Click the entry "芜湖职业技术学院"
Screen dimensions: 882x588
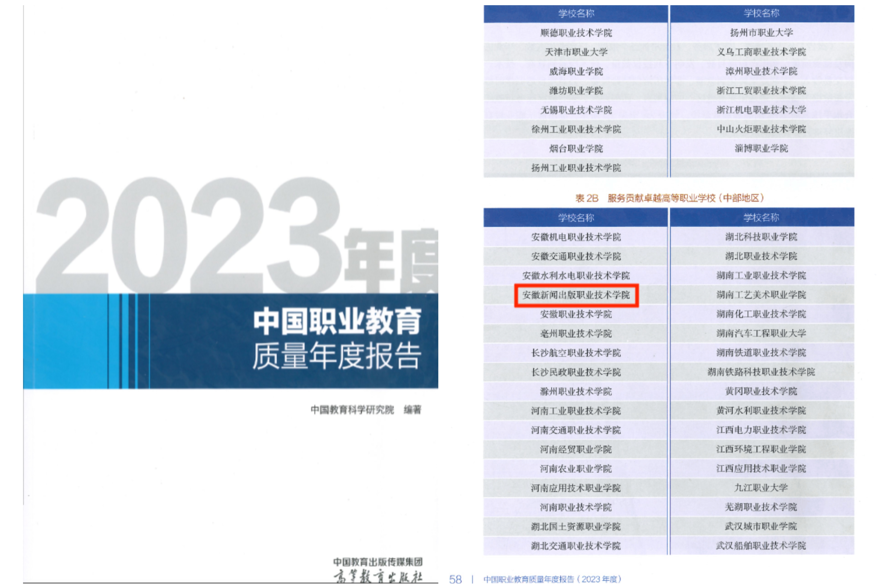point(761,507)
